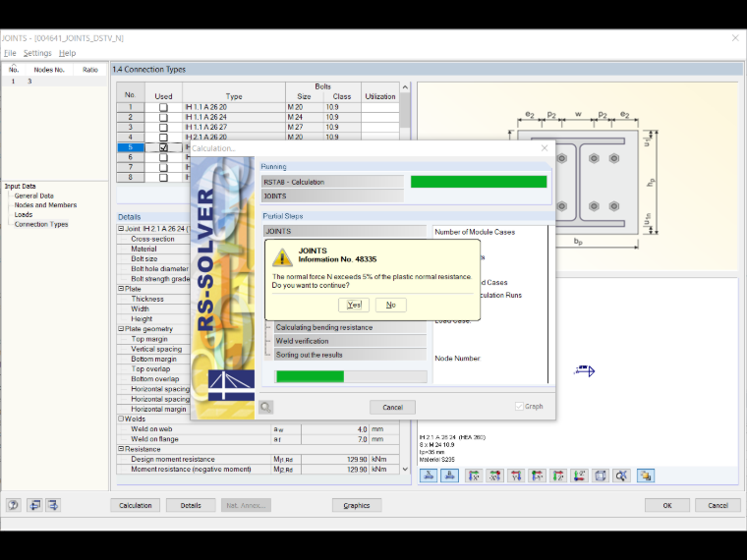Image resolution: width=747 pixels, height=560 pixels.
Task: Click the partial steps progress bar
Action: coord(351,376)
